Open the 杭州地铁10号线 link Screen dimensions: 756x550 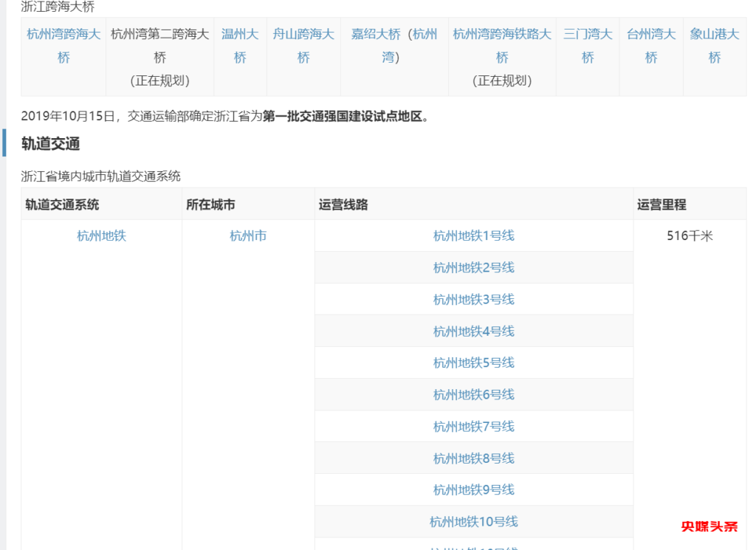coord(473,522)
